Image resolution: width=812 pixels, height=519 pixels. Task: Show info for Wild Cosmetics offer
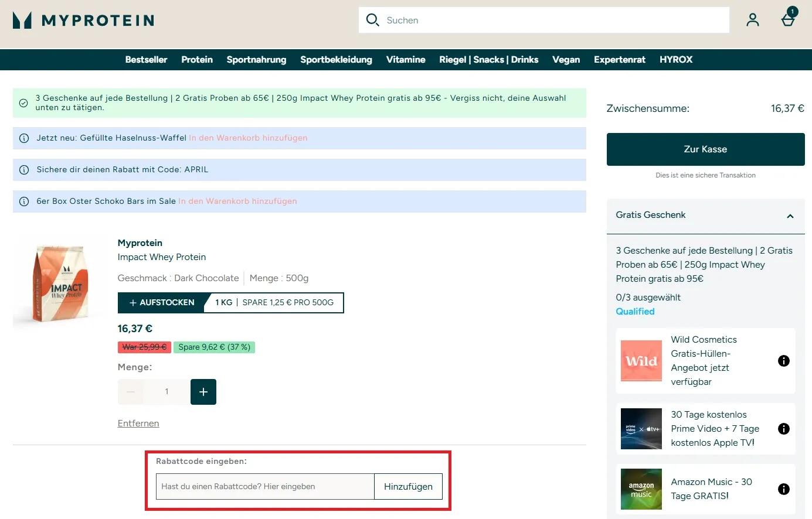[783, 361]
